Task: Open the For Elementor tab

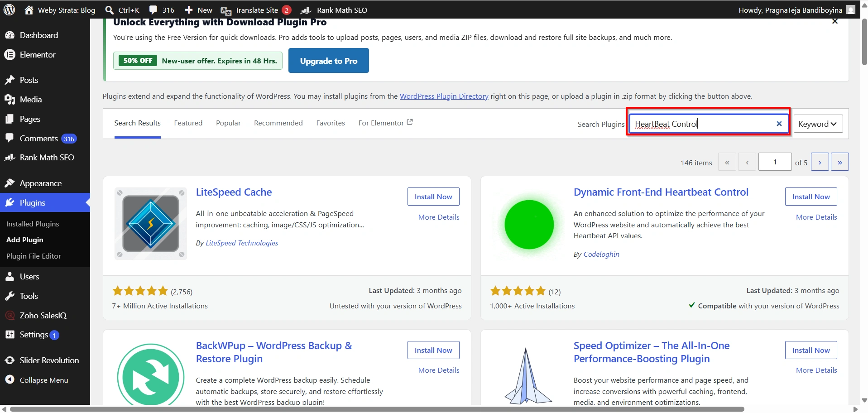Action: click(385, 123)
